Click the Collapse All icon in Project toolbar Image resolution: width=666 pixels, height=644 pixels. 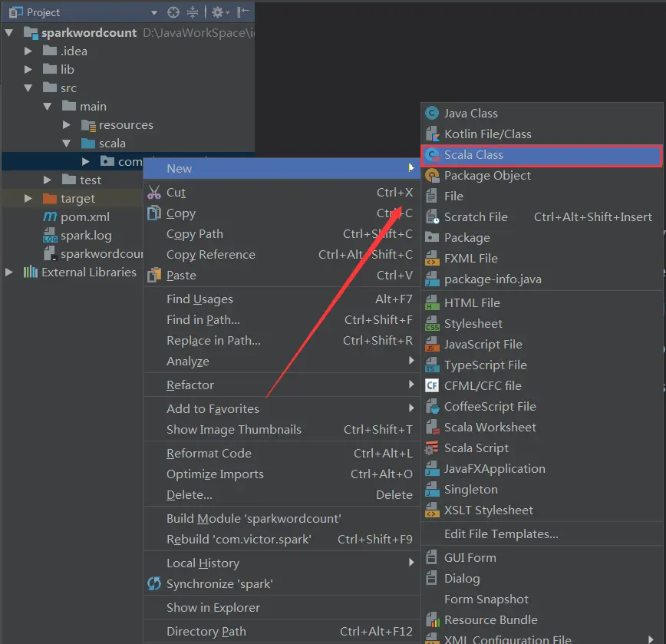tap(193, 12)
